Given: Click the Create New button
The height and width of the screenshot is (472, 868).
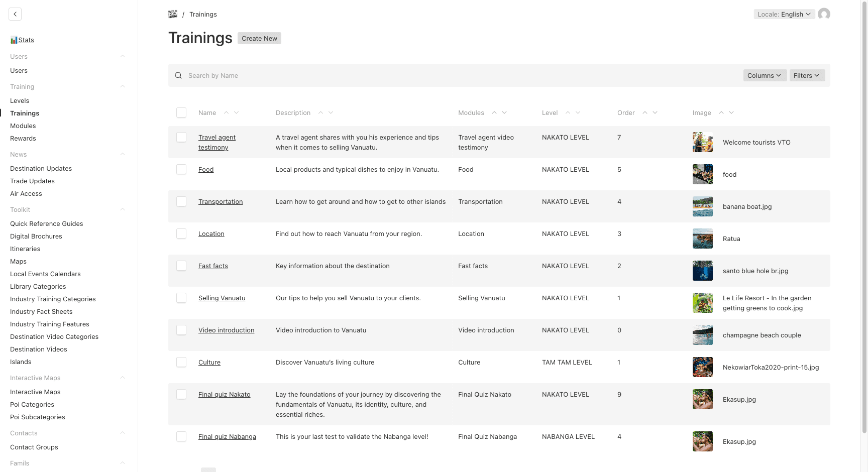Looking at the screenshot, I should tap(259, 38).
